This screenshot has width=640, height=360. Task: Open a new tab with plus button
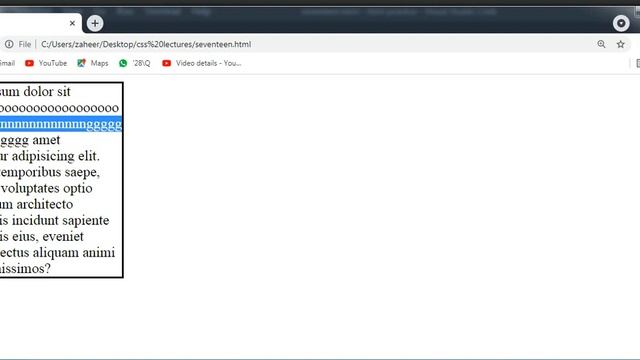[95, 23]
